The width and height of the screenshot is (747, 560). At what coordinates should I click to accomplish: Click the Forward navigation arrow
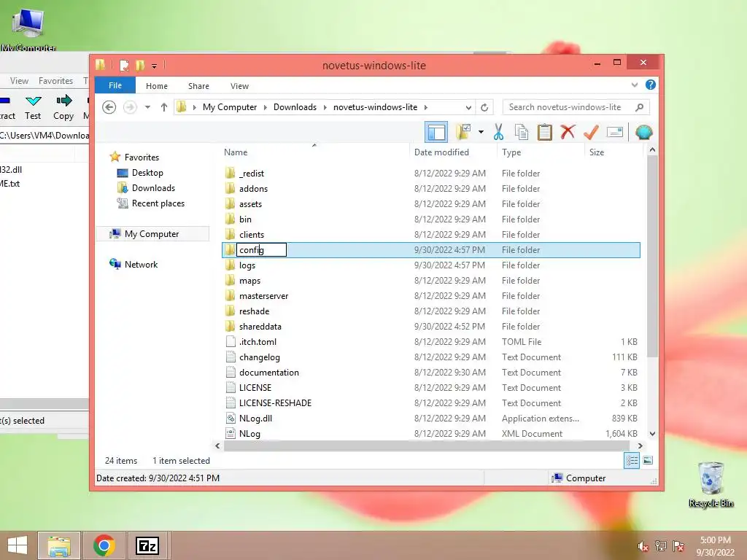130,107
